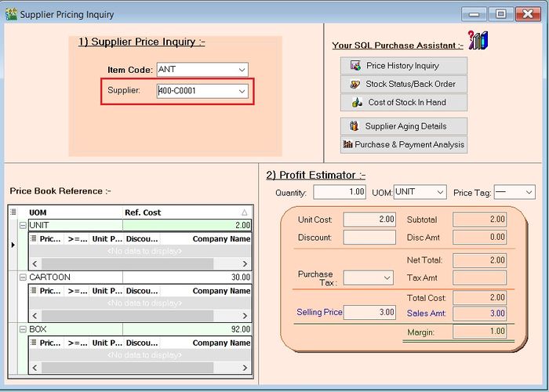
Task: Click the Price Book grid customize icon
Action: [x=13, y=212]
